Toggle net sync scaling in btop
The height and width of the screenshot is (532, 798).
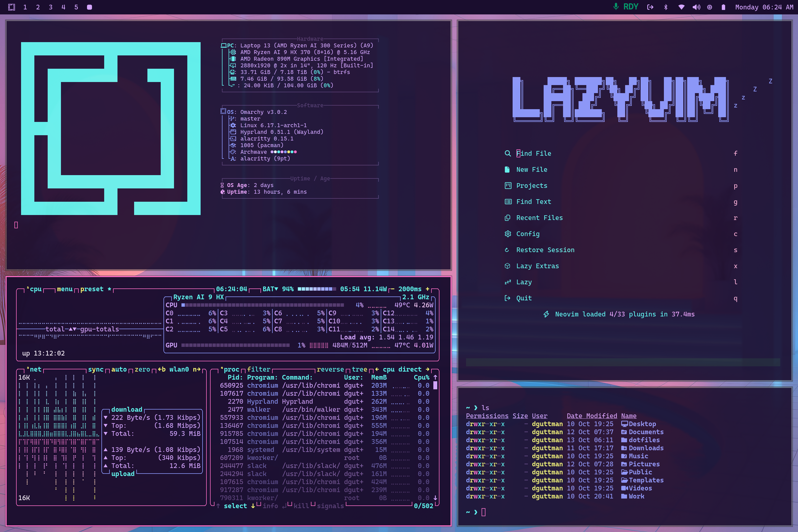point(96,369)
